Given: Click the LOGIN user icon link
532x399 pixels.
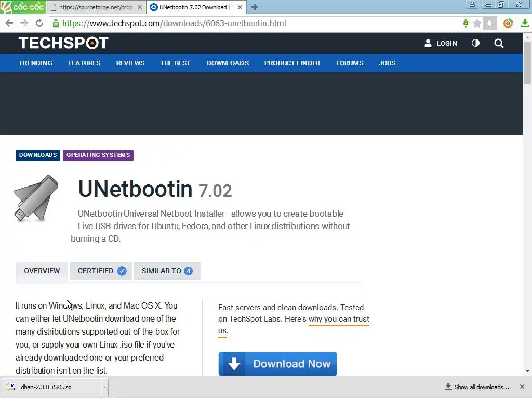Looking at the screenshot, I should tap(441, 43).
